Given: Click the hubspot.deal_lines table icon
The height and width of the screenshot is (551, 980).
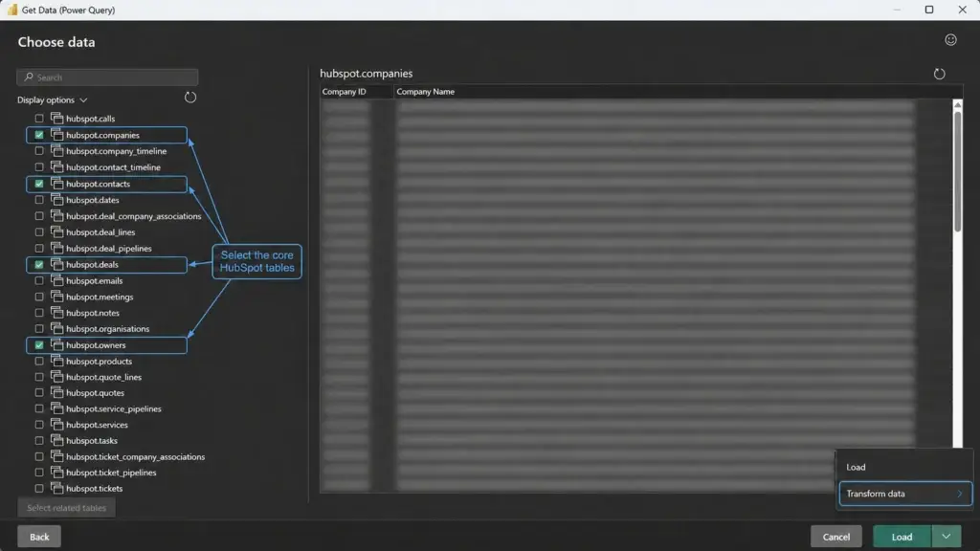Looking at the screenshot, I should [56, 231].
